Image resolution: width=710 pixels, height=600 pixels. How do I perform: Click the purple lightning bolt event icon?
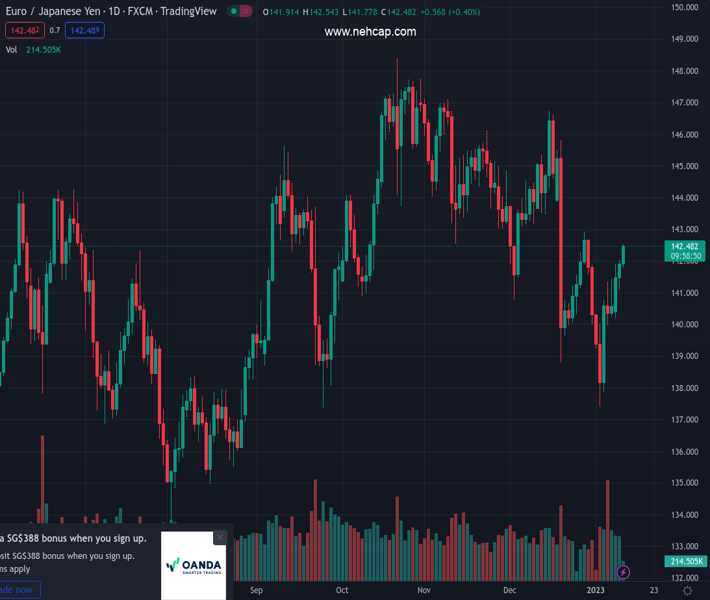(624, 572)
